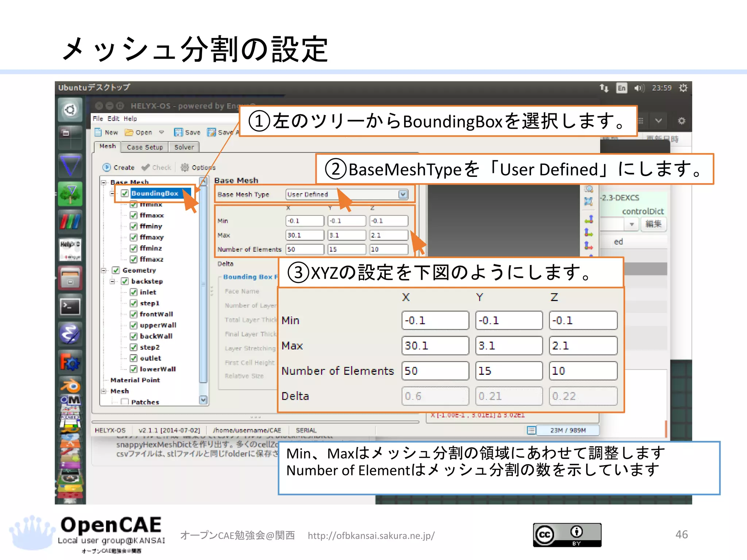Launch ParaView from the launcher
Viewport: 747px width, 560px height.
tap(70, 221)
